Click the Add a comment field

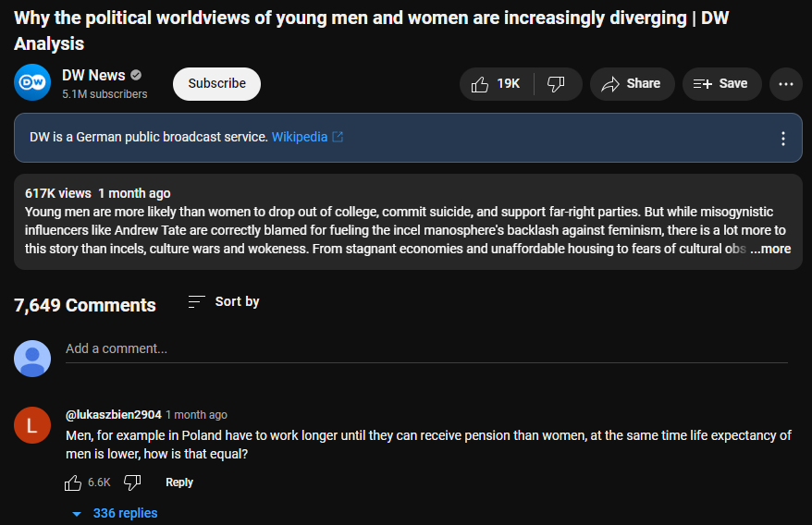pos(426,349)
